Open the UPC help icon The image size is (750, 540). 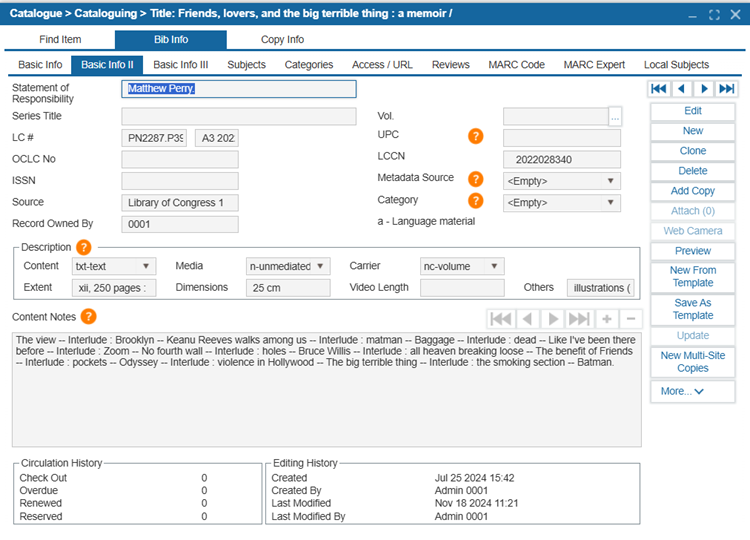tap(475, 136)
